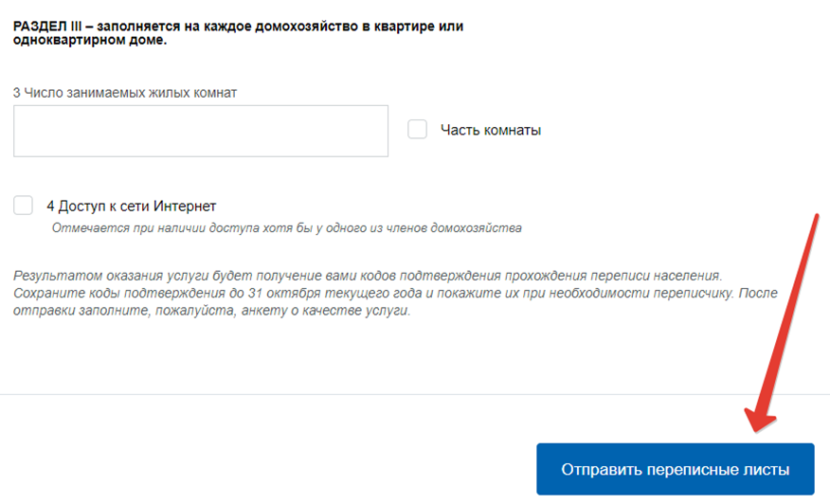This screenshot has width=830, height=504.
Task: Tick the "Часть комнаты" checkbox
Action: pos(418,130)
